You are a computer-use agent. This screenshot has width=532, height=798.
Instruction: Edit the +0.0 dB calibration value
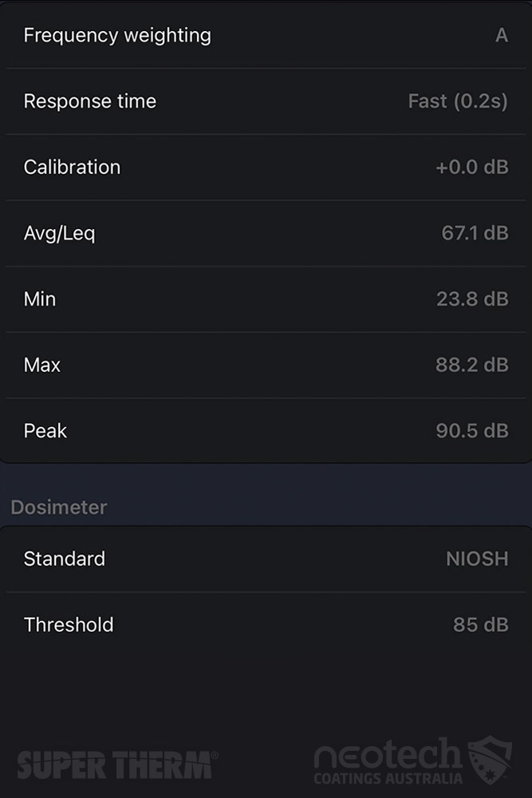[x=471, y=168]
